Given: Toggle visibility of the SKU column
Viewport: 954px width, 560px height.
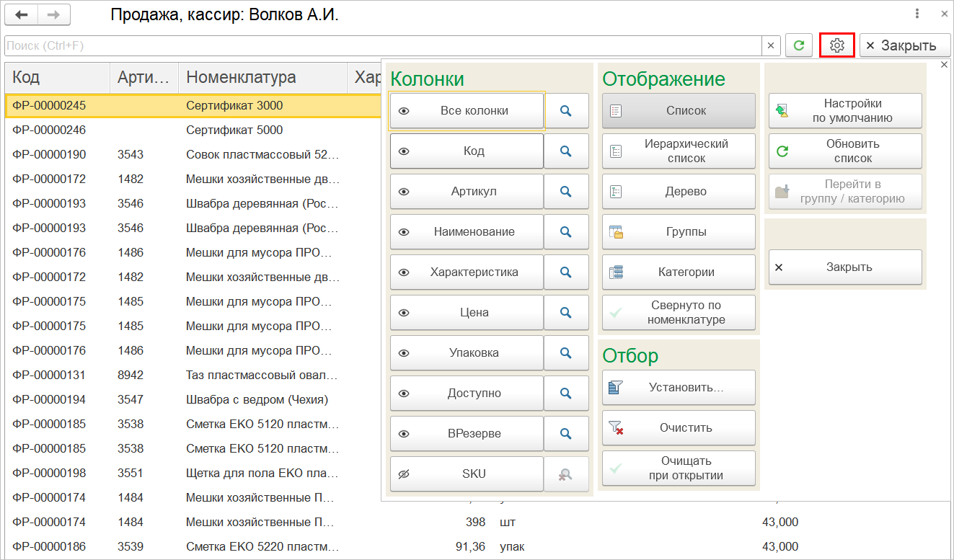Looking at the screenshot, I should (x=467, y=474).
